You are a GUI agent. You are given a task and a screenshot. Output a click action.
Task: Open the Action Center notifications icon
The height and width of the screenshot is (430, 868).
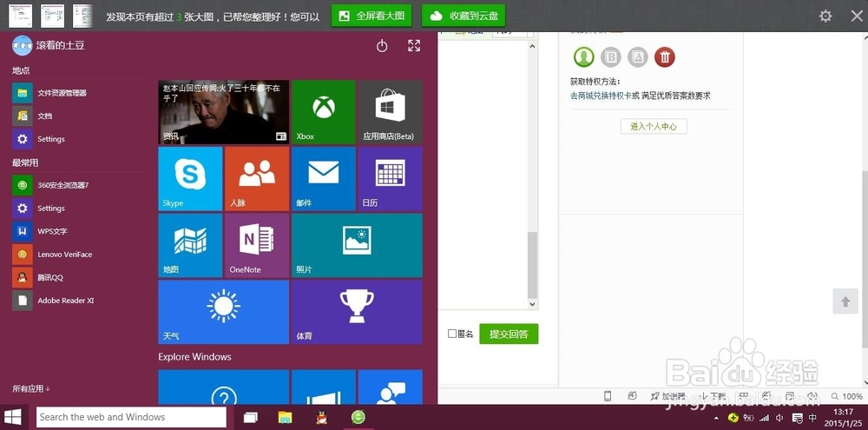[798, 417]
